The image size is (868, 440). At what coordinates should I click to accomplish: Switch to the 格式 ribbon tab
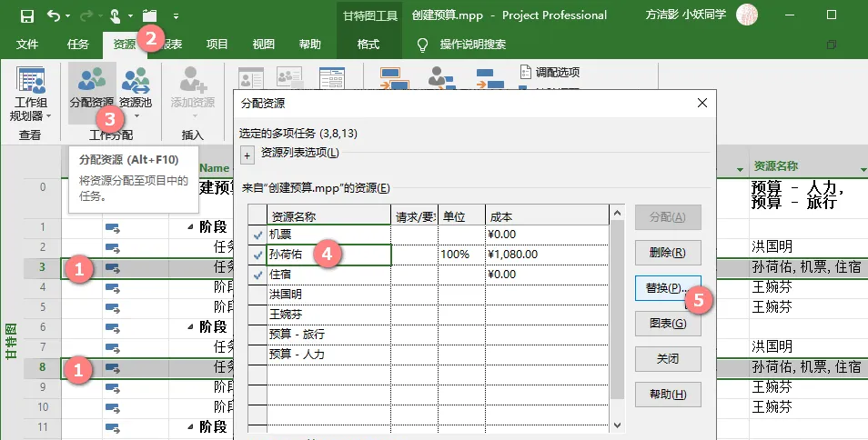point(368,45)
